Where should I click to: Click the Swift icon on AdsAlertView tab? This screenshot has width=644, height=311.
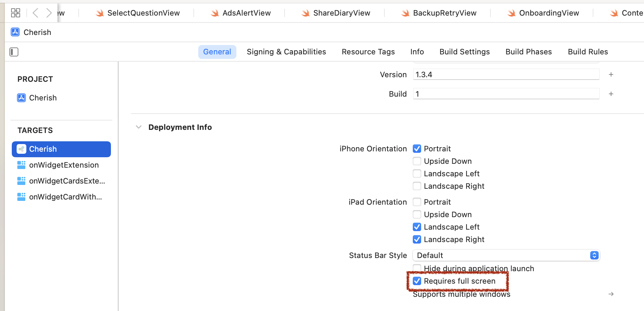(x=215, y=13)
